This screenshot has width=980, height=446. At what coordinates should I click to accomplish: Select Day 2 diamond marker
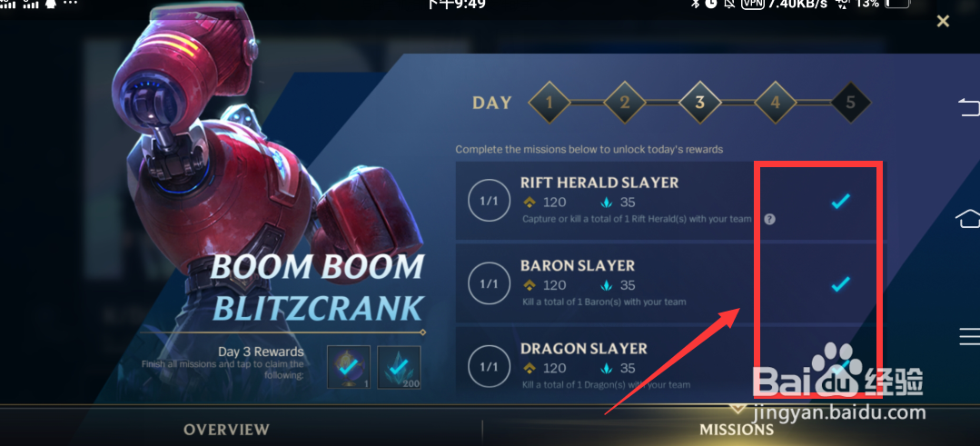tap(625, 102)
